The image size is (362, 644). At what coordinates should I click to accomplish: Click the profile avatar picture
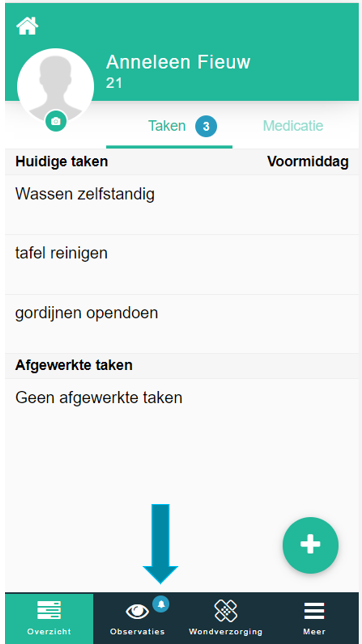click(55, 86)
